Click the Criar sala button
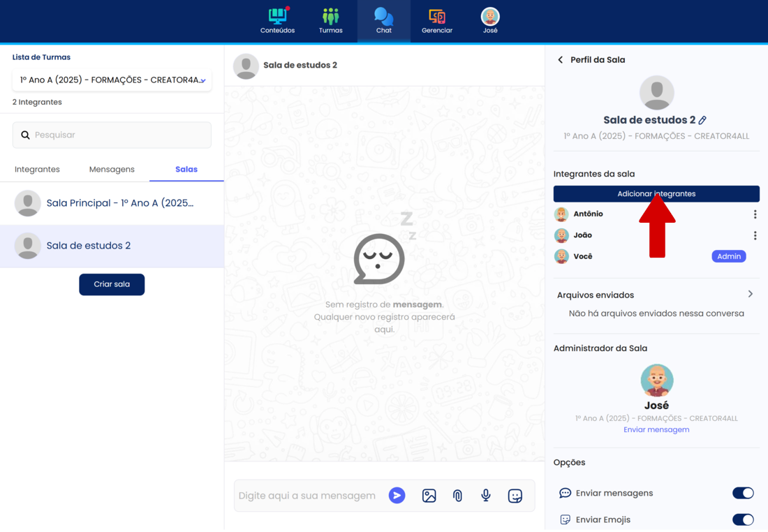This screenshot has width=768, height=532. click(112, 285)
